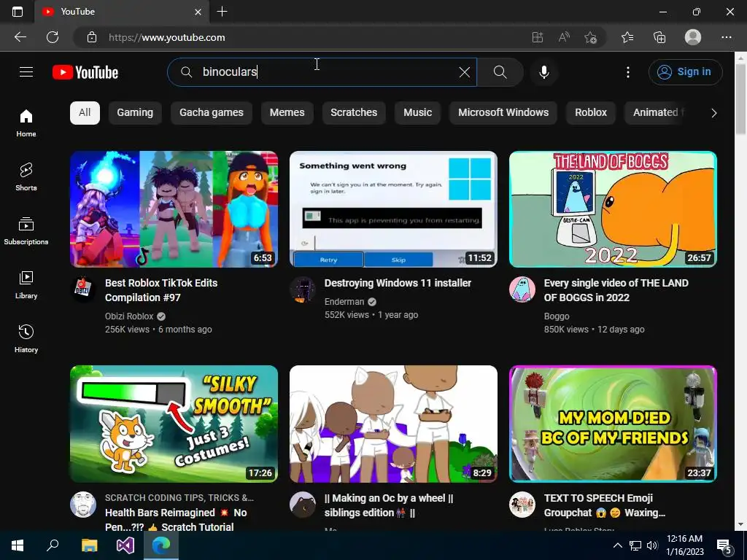The width and height of the screenshot is (747, 560).
Task: Refresh the page in Edge
Action: (53, 37)
